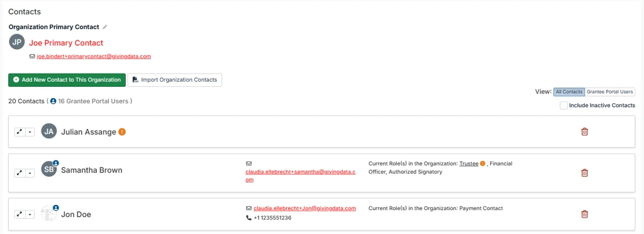Viewport: 644px width, 234px height.
Task: Switch view to Grantee Portal Users
Action: point(609,92)
